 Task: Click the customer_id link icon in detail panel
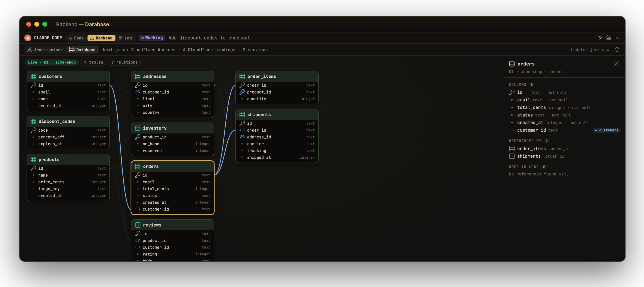(x=512, y=130)
